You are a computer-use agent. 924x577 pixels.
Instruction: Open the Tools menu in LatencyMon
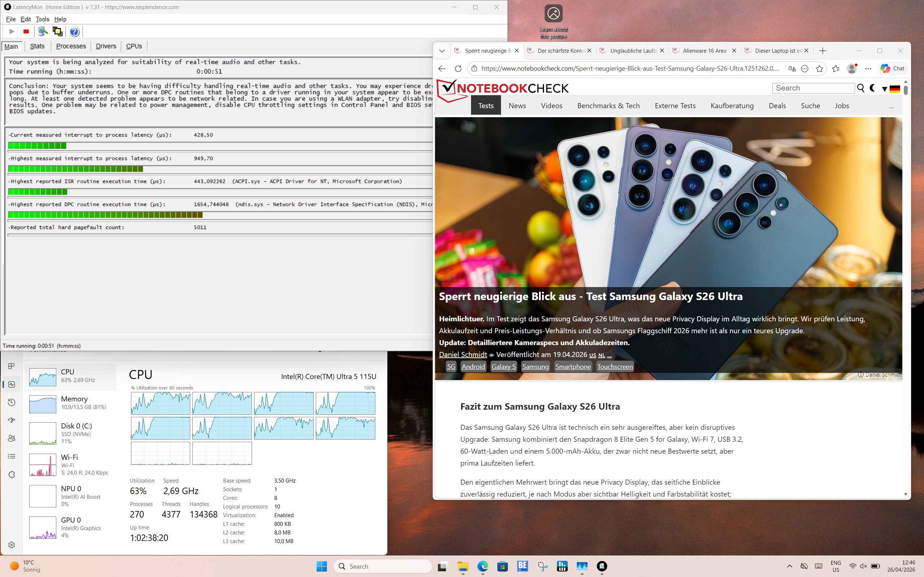42,19
